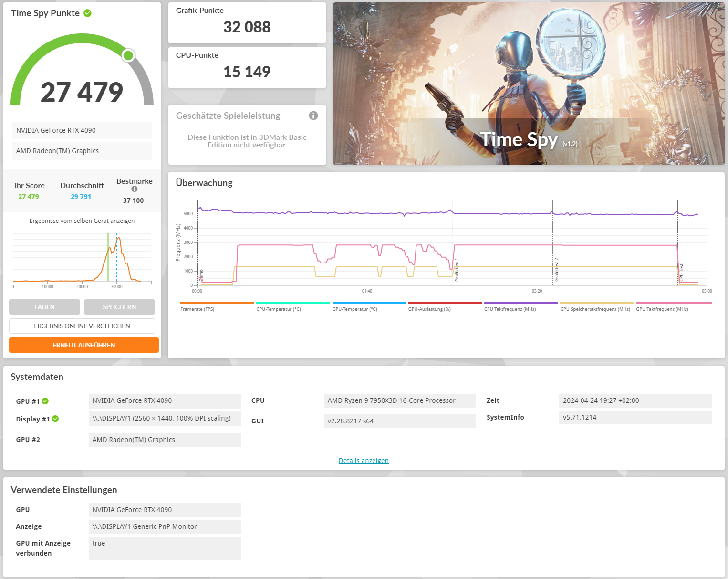
Task: Click the Überwachung section heading
Action: pos(204,183)
